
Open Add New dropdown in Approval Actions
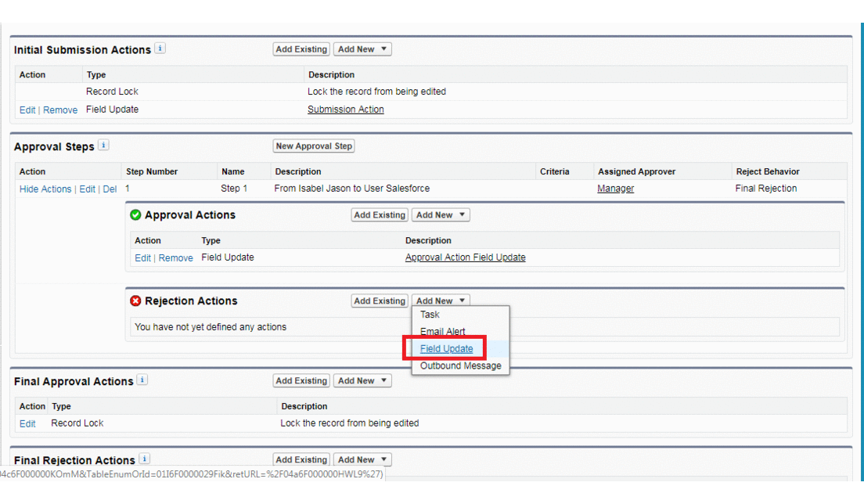[441, 215]
